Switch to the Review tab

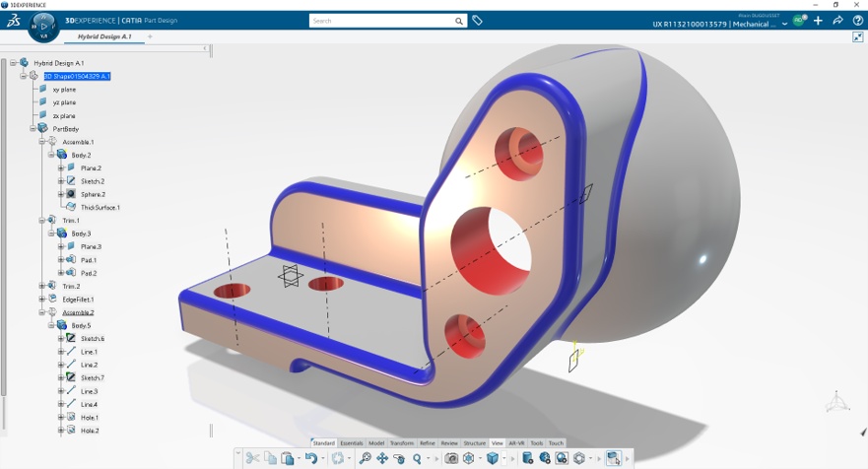(x=449, y=443)
